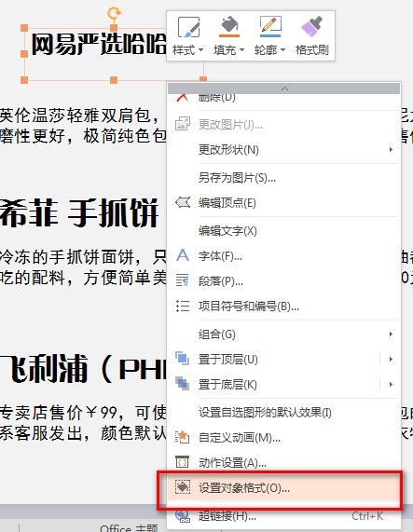Click the rotation handle above text box

pos(114,13)
